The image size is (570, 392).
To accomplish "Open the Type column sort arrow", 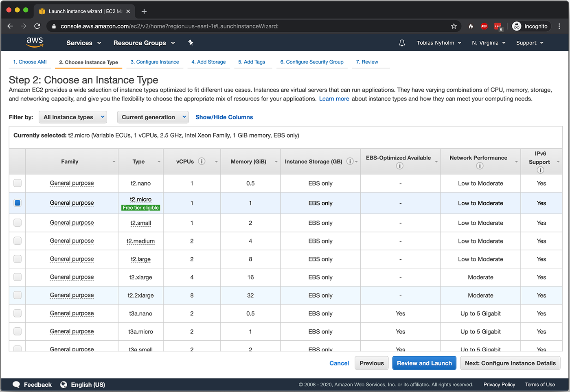I will click(159, 162).
